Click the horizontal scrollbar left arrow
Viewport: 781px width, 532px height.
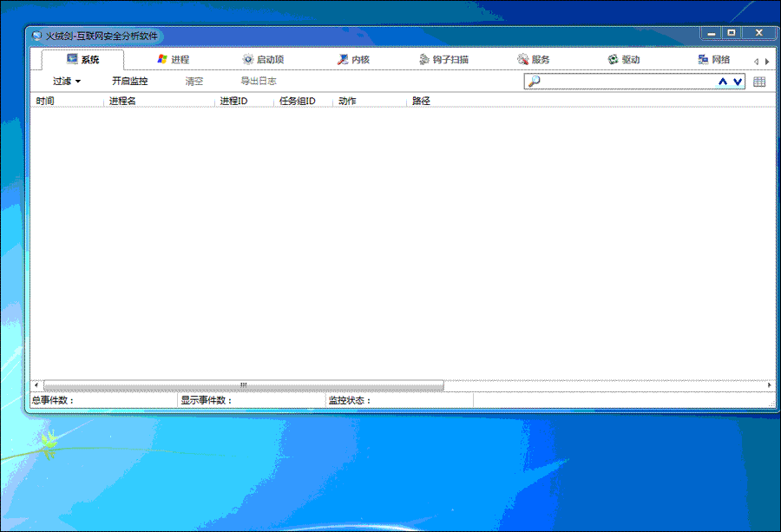[36, 385]
